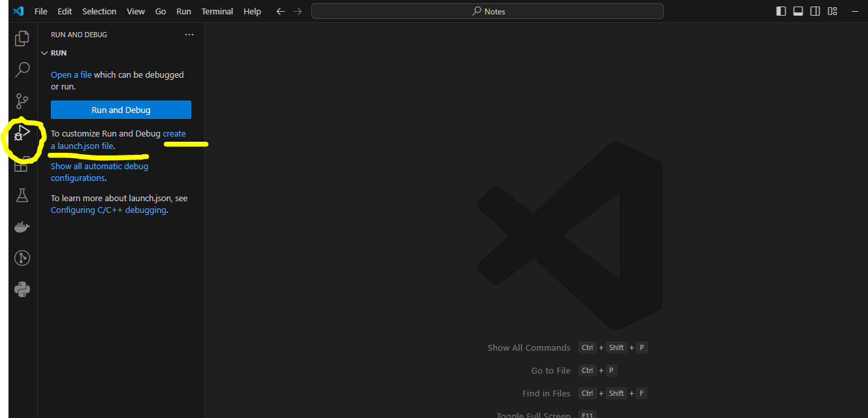Toggle the bottom panel layout icon
The image size is (868, 418).
798,11
